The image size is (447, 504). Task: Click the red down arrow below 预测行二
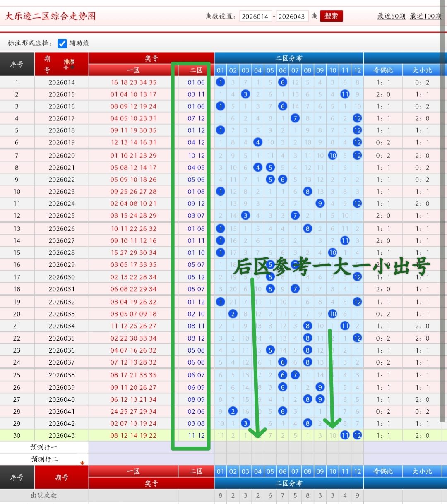(82, 463)
